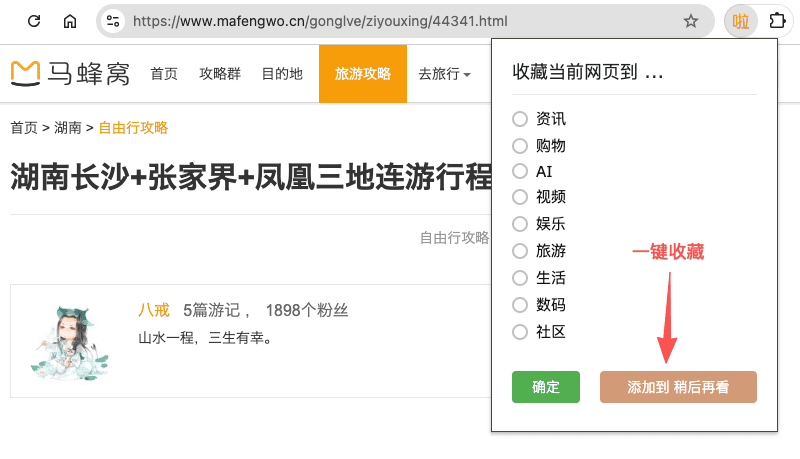Click the browser reload icon
800x459 pixels.
(33, 21)
